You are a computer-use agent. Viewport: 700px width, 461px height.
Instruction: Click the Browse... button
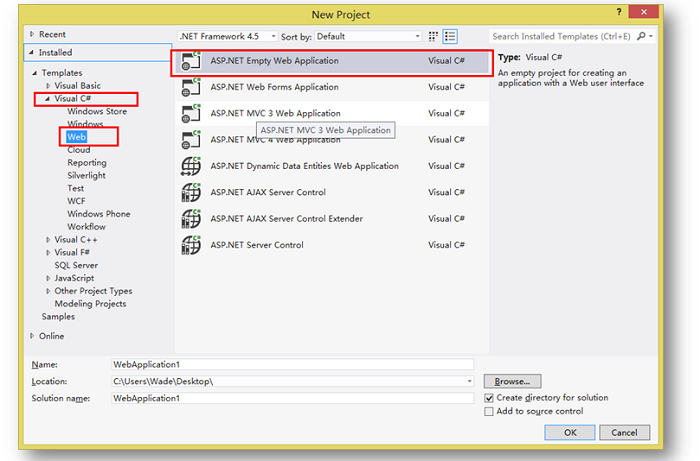(512, 382)
